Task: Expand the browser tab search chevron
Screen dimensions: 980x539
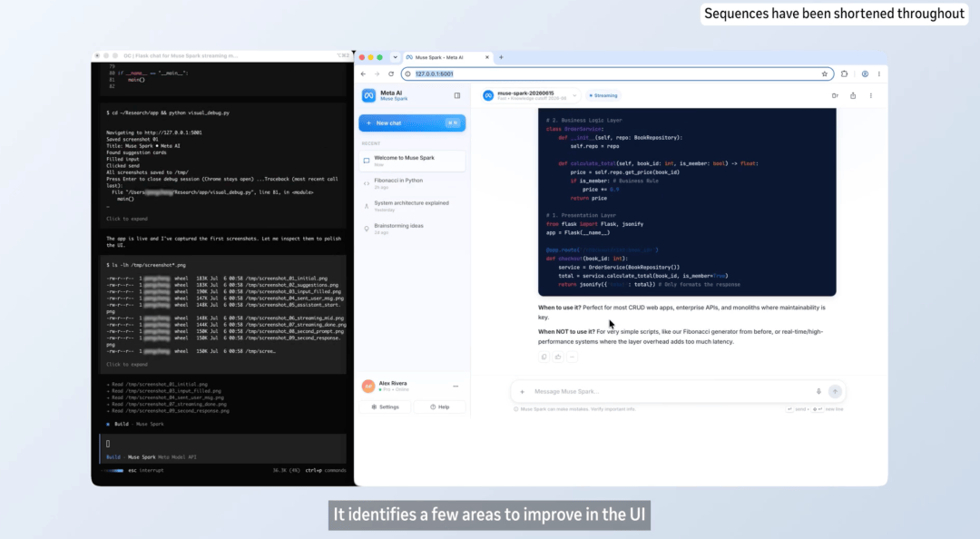Action: tap(395, 57)
